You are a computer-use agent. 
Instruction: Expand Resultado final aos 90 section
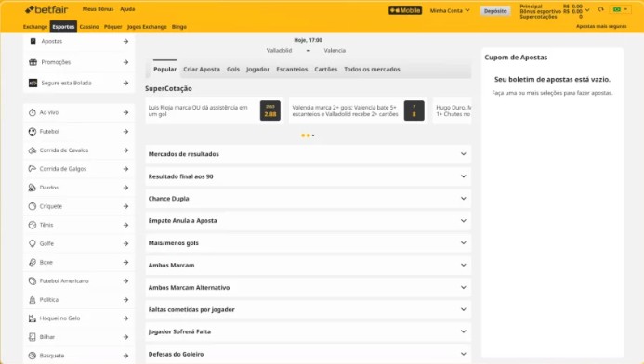click(x=308, y=176)
